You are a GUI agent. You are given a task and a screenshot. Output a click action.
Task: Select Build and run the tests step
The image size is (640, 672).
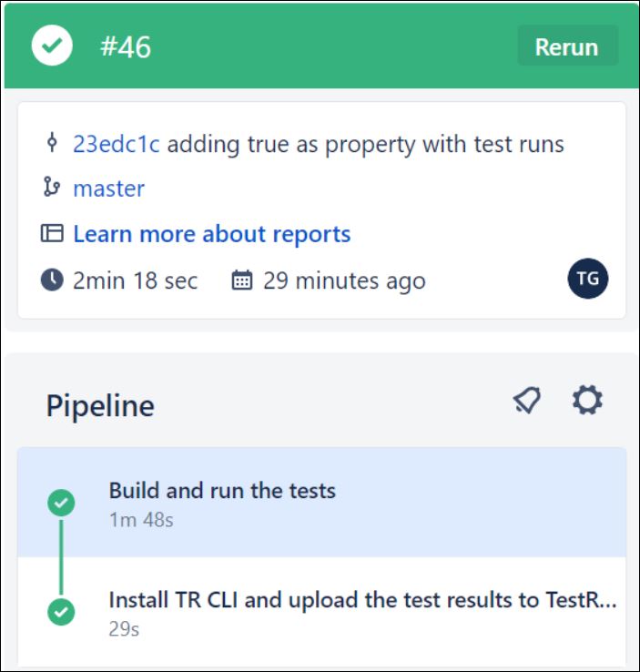[x=222, y=491]
